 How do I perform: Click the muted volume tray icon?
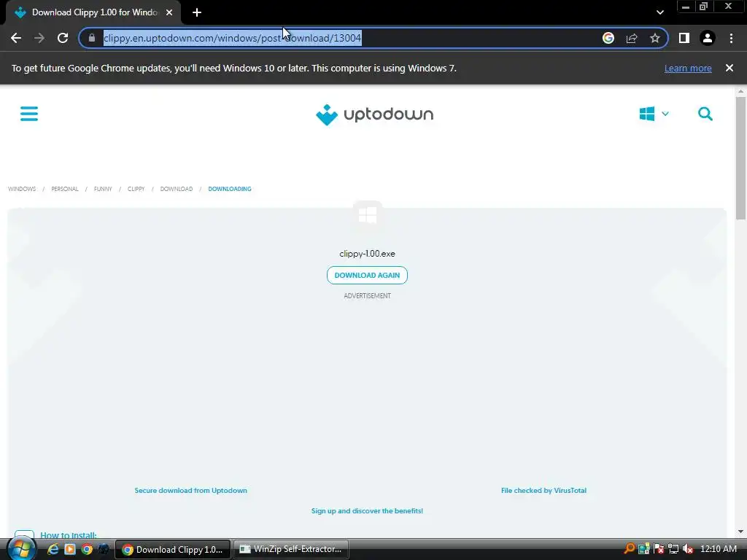[x=687, y=549]
